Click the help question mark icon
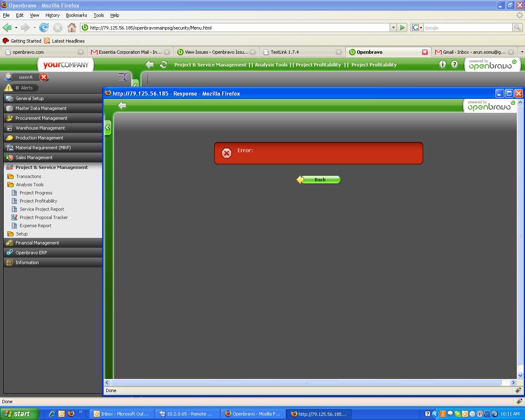Viewport: 525px width, 420px height. (x=454, y=64)
